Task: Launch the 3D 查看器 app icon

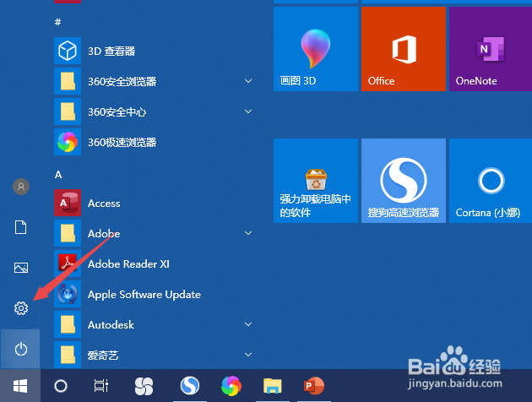Action: click(68, 51)
